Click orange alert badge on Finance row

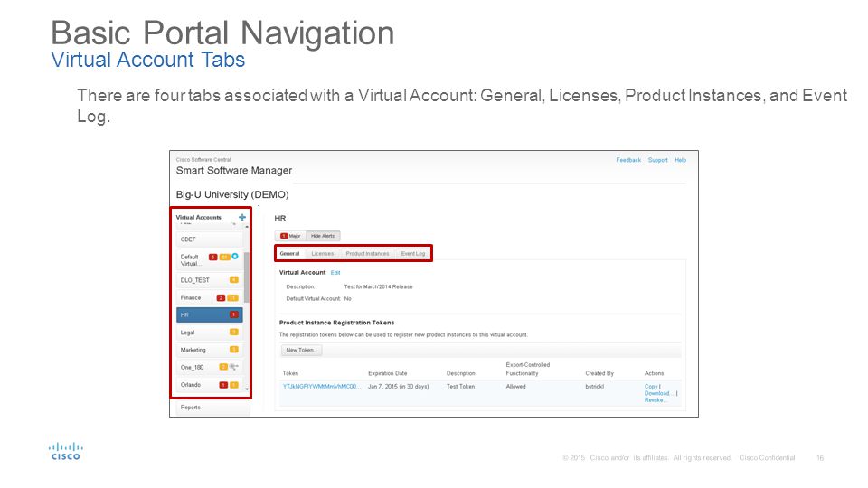click(x=233, y=297)
